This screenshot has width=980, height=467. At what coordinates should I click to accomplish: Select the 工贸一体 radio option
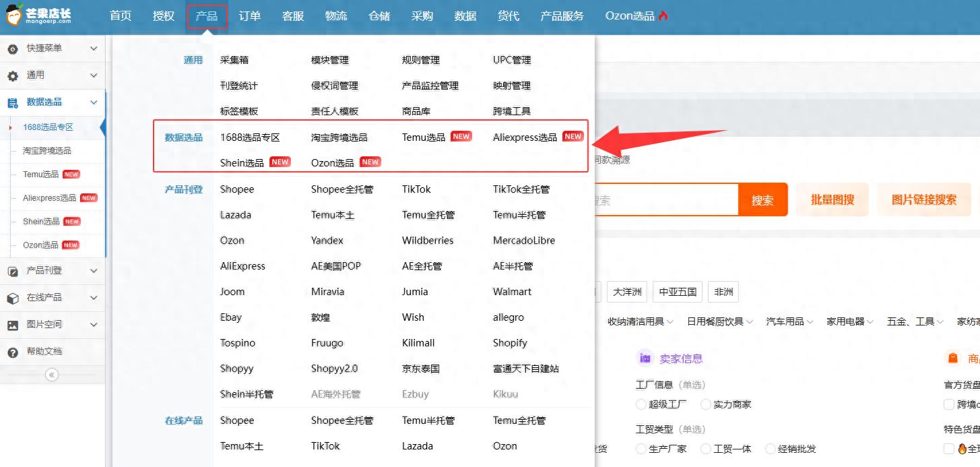pyautogui.click(x=706, y=449)
